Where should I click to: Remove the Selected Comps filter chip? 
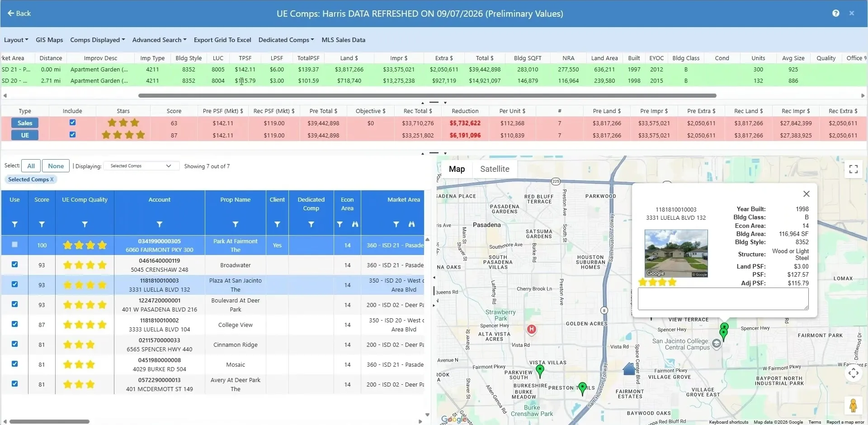[x=52, y=179]
